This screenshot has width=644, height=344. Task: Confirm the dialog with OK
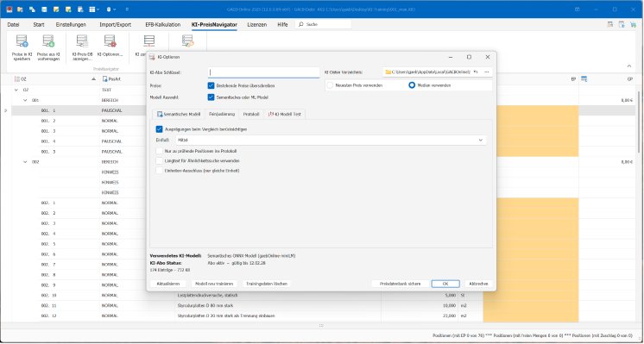pos(445,284)
